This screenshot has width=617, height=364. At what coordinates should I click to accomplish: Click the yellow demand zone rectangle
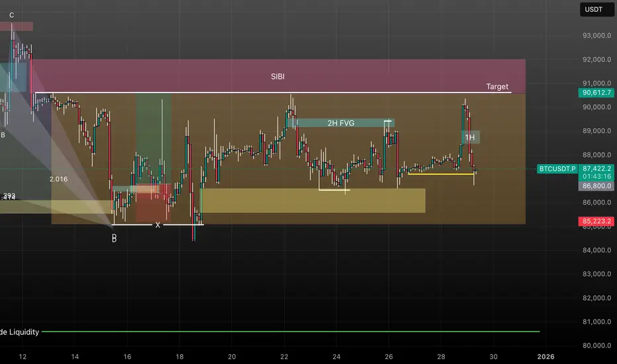tap(313, 201)
